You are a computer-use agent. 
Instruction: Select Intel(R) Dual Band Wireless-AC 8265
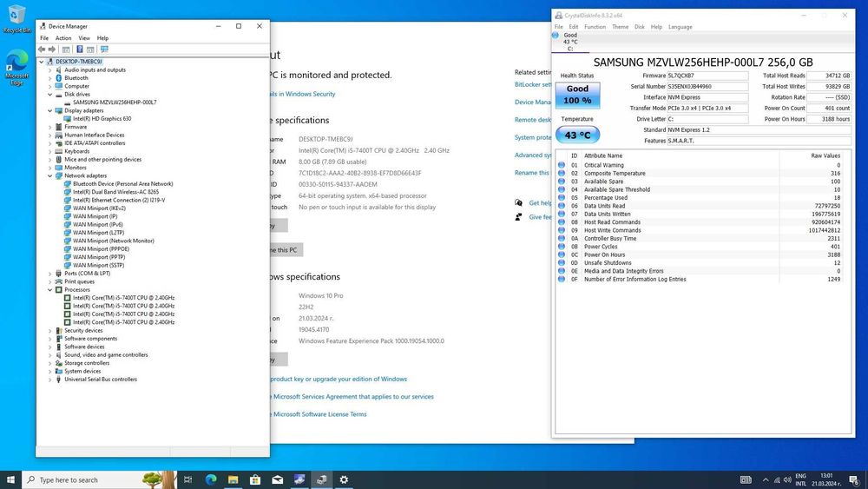[x=115, y=192]
